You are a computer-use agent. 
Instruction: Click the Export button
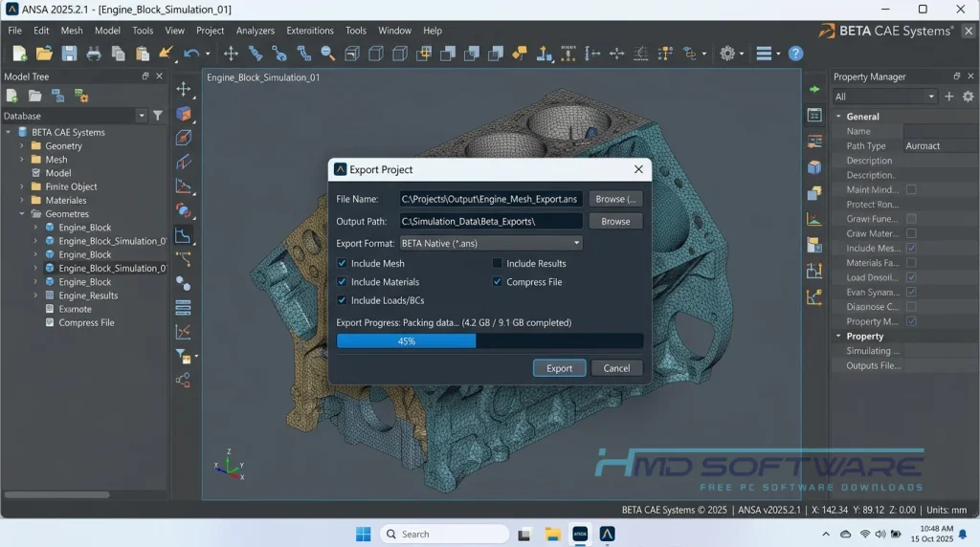pos(559,368)
